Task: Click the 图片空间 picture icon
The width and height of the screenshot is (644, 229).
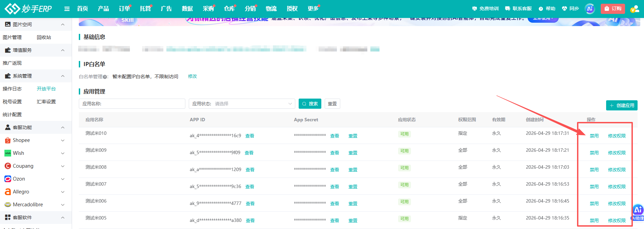Action: tap(7, 24)
